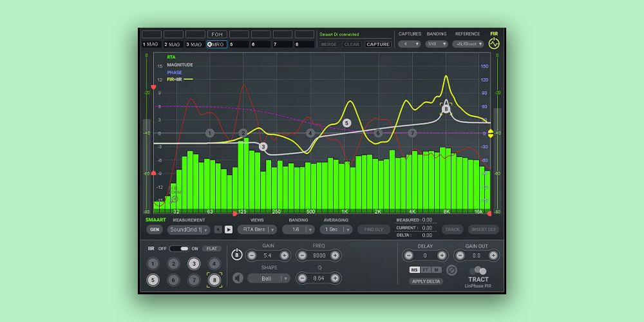Raise frequency with the plus icon
This screenshot has width=644, height=322.
[335, 256]
